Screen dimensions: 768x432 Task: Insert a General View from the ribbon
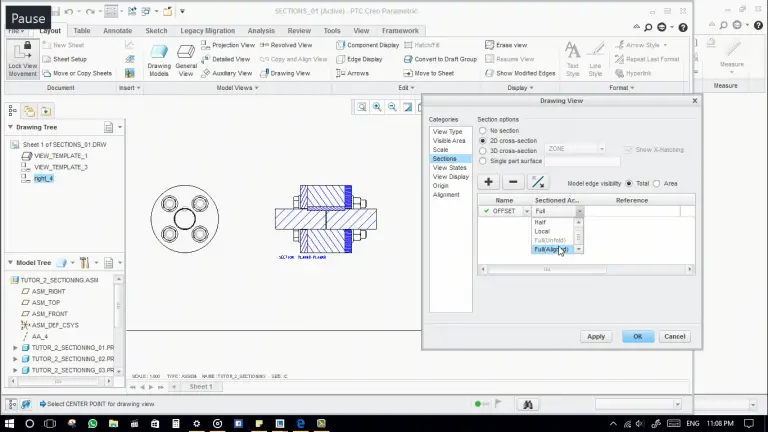coord(186,59)
